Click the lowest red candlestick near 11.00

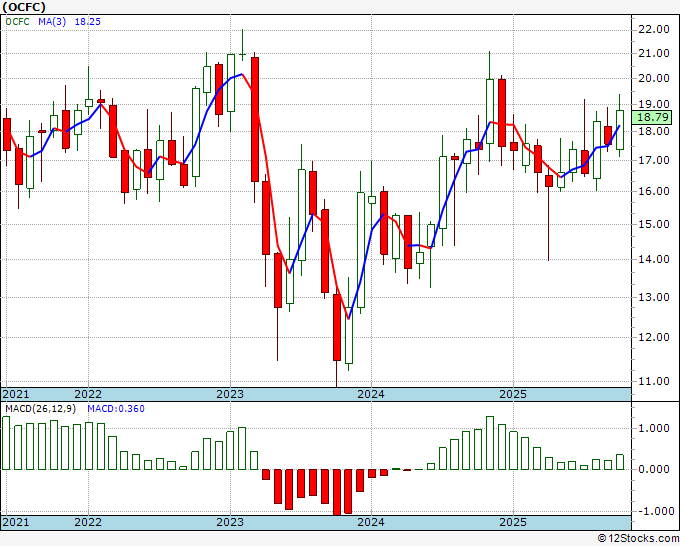(x=337, y=327)
